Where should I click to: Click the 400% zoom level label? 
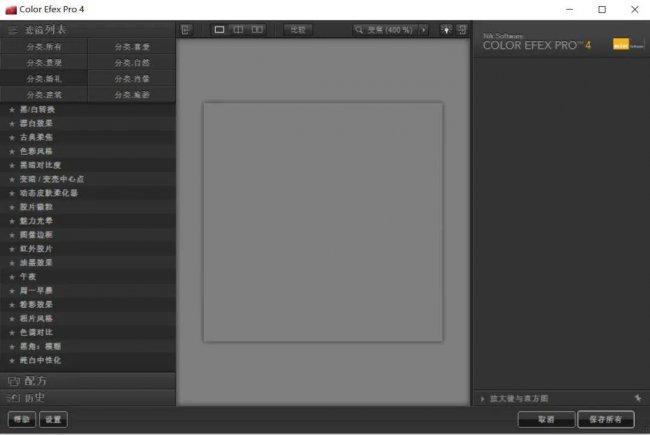pos(390,30)
